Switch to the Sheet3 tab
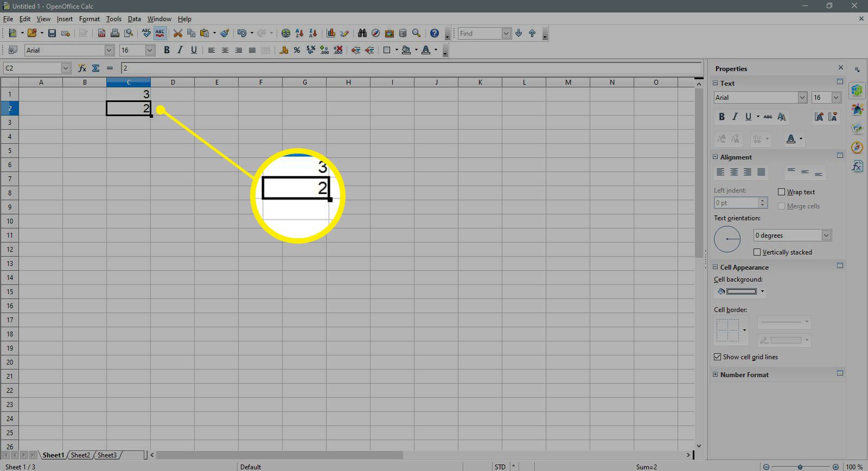Image resolution: width=868 pixels, height=471 pixels. point(107,455)
